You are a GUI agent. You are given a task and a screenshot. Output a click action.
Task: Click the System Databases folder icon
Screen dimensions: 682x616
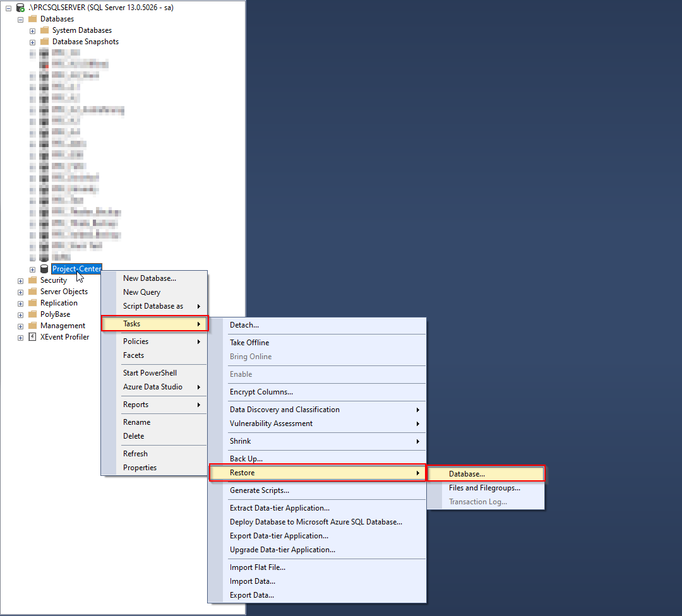point(44,30)
